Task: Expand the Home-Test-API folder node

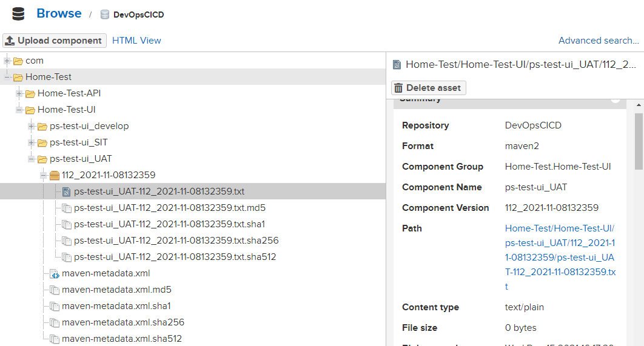Action: (19, 93)
